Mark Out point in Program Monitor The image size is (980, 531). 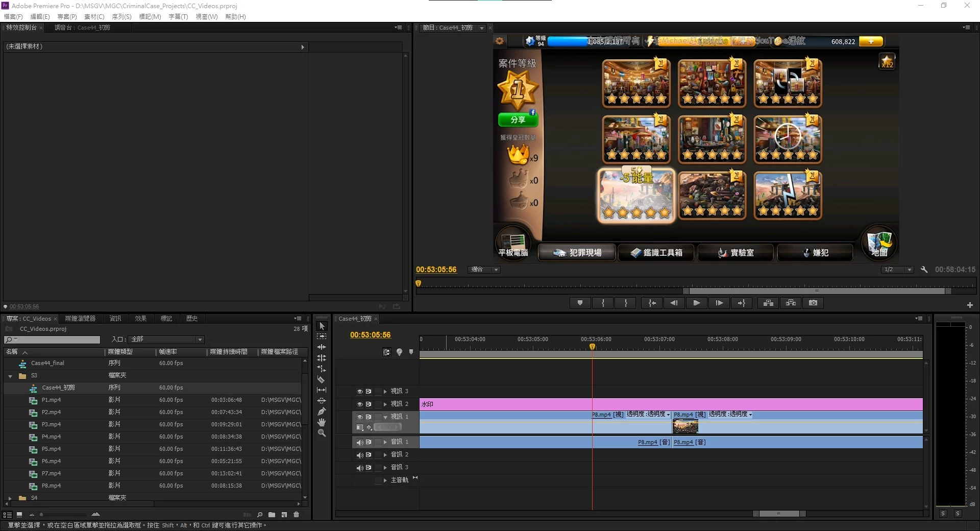(x=626, y=303)
